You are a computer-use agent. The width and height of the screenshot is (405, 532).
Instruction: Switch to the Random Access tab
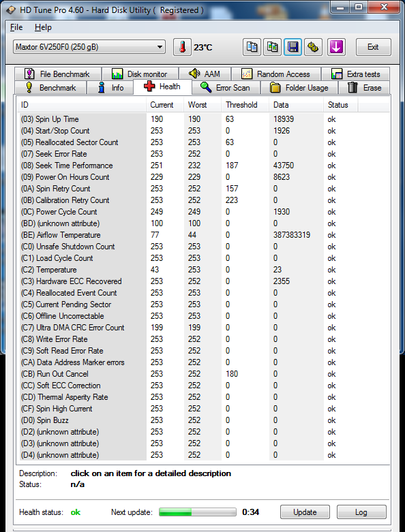(275, 74)
